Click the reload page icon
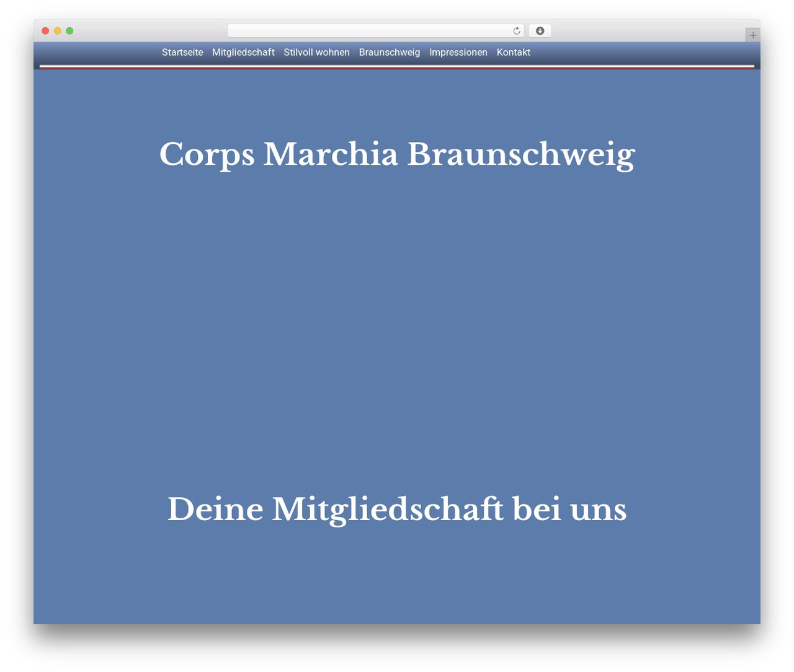The image size is (794, 672). pyautogui.click(x=517, y=31)
